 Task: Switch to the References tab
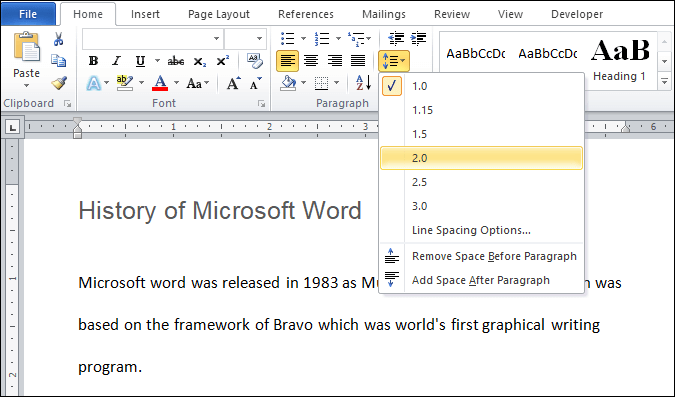click(x=306, y=14)
